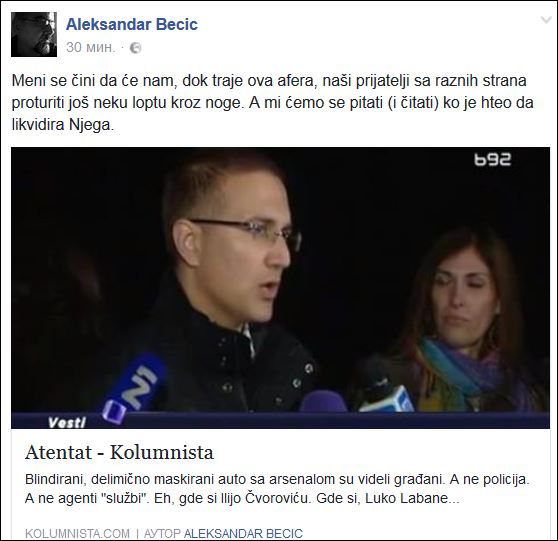
Task: Expand the post options chevron
Action: click(546, 20)
